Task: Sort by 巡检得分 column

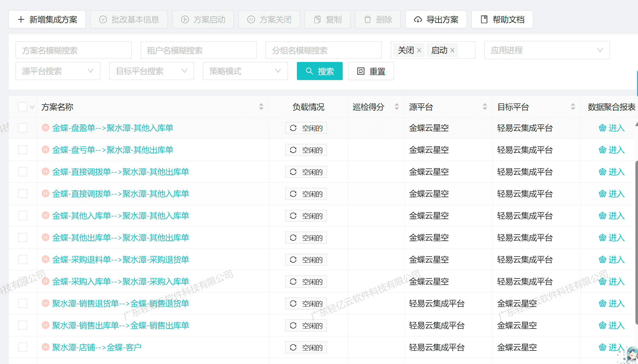Action: pyautogui.click(x=397, y=107)
